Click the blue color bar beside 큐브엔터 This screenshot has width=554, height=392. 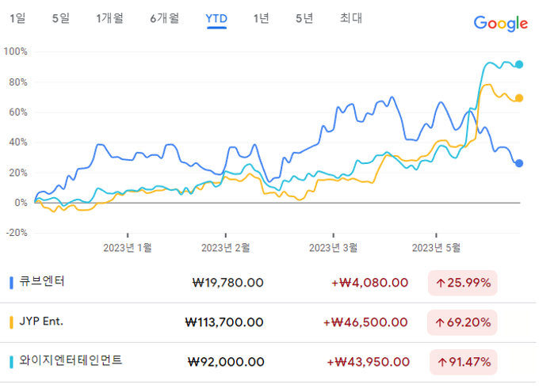tap(11, 282)
